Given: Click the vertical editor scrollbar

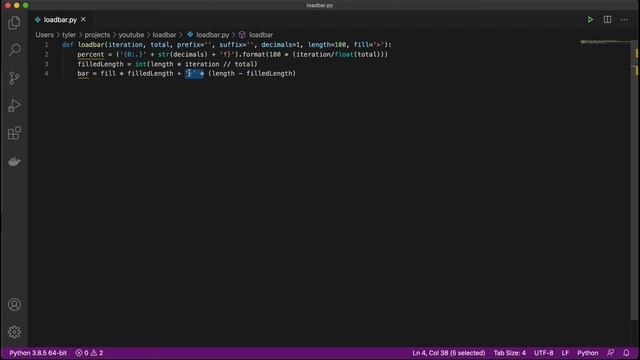Looking at the screenshot, I should tap(635, 180).
